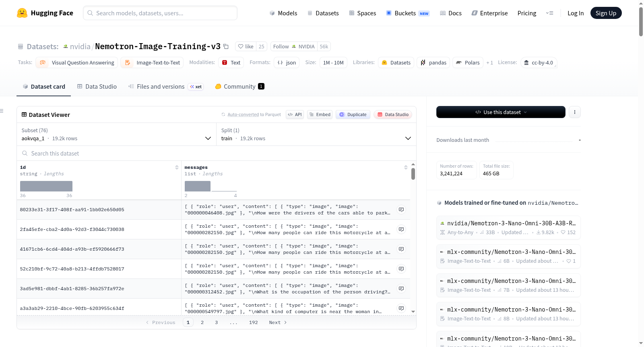Click the Image-Text-to-Text task tag

152,62
